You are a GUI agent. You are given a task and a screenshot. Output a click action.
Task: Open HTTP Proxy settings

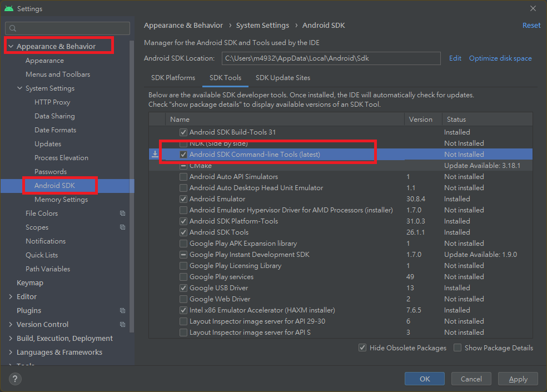(x=52, y=102)
